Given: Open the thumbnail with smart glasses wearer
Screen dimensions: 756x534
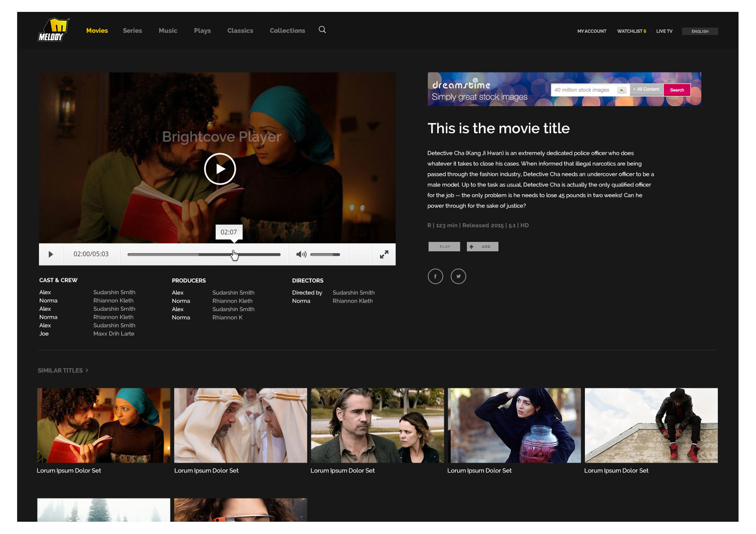Looking at the screenshot, I should [241, 510].
